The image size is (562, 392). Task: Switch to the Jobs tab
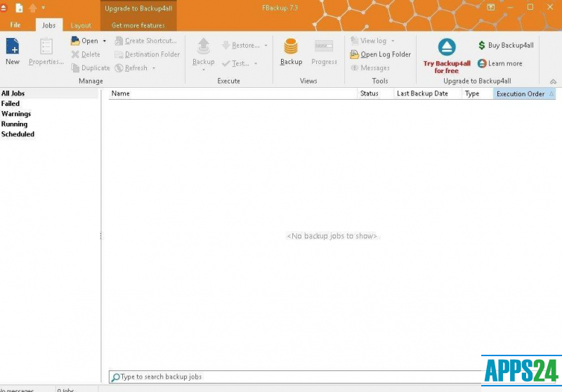[48, 25]
